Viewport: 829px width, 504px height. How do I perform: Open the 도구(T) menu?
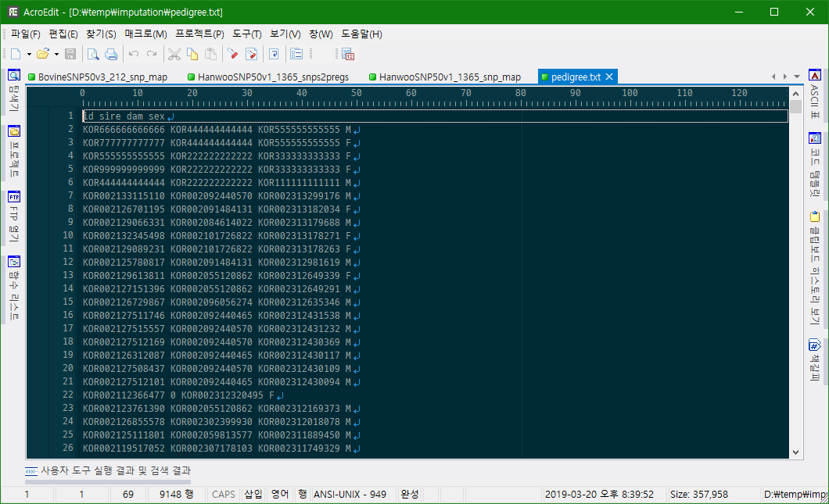pos(247,34)
